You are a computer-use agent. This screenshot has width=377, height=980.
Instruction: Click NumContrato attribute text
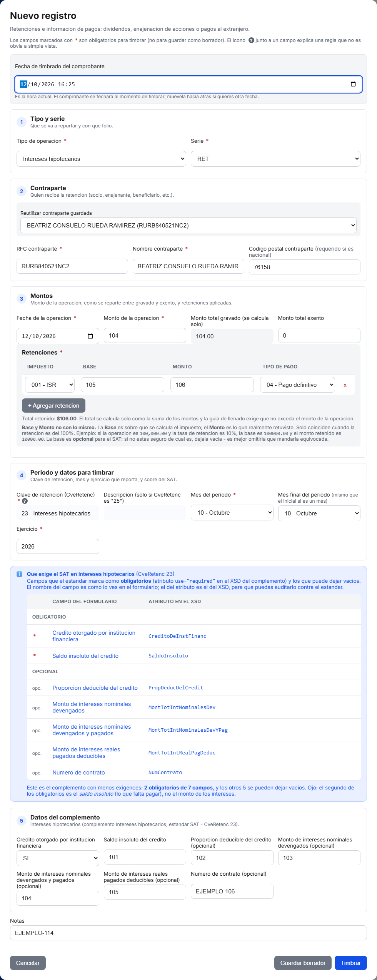tap(165, 772)
